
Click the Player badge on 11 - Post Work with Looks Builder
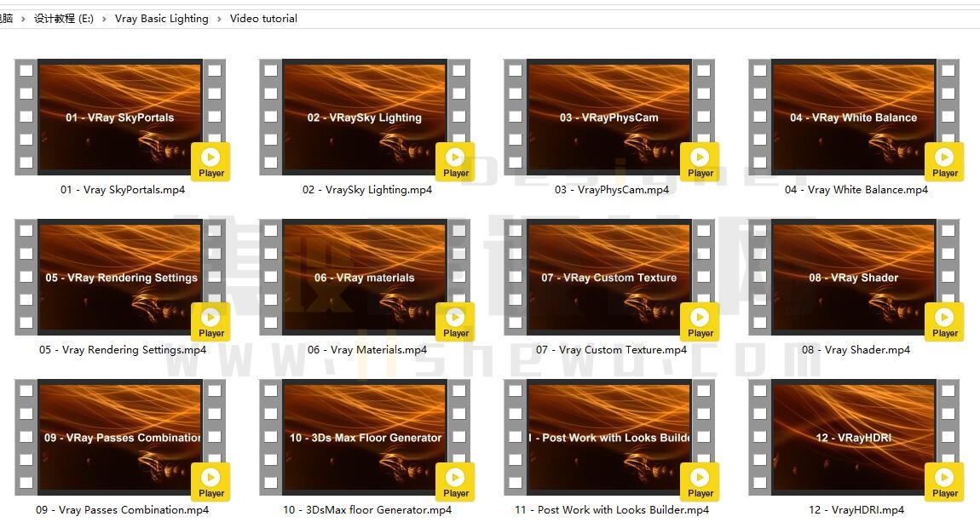700,482
